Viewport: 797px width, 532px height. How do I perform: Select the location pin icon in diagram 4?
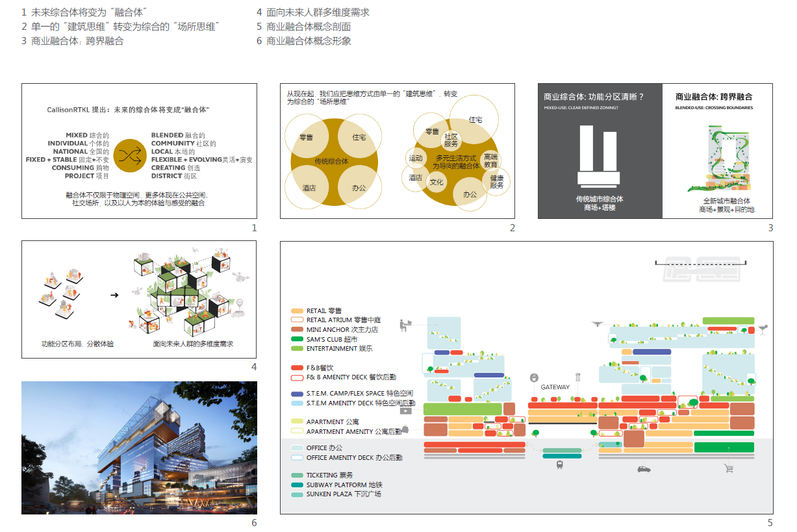pyautogui.click(x=240, y=303)
